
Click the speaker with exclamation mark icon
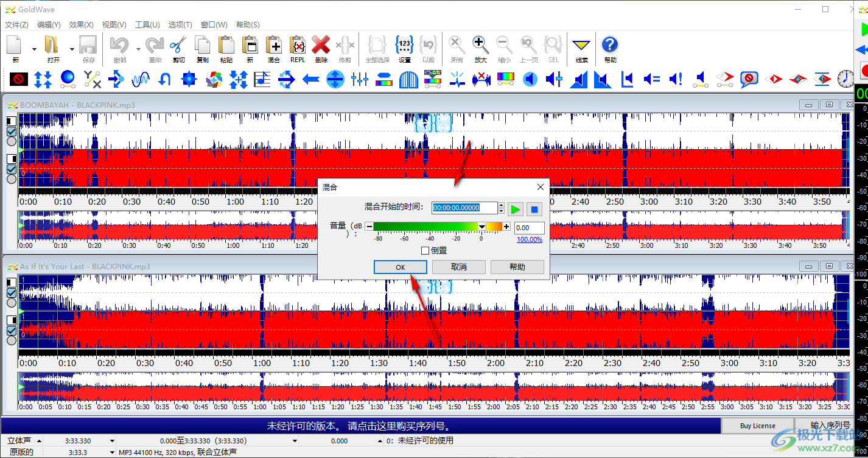(676, 79)
